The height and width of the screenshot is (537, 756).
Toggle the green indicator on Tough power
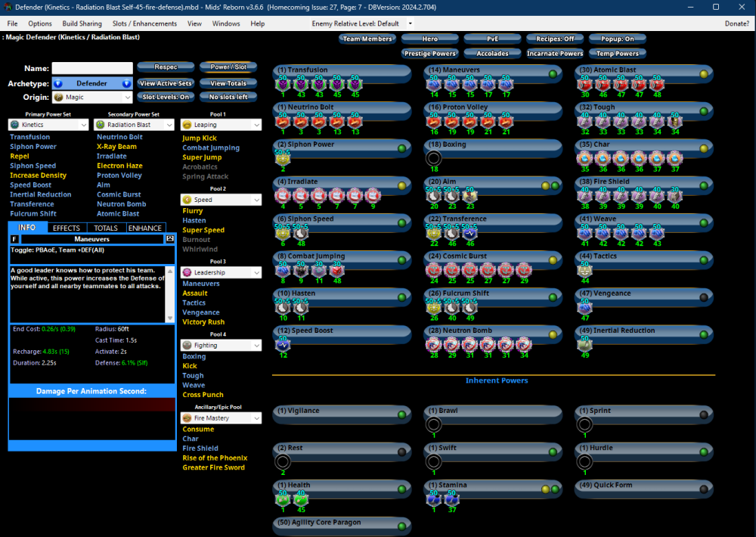pyautogui.click(x=704, y=111)
